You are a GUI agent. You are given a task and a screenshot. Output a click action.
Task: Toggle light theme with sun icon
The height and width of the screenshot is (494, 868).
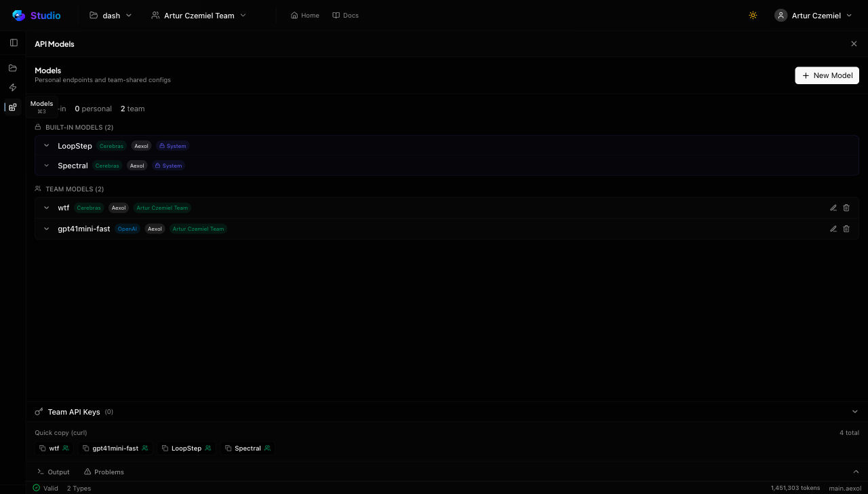pos(753,16)
